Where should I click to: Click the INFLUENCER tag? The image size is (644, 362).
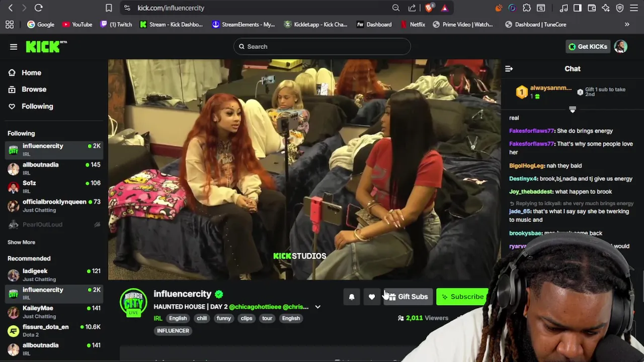click(x=173, y=331)
